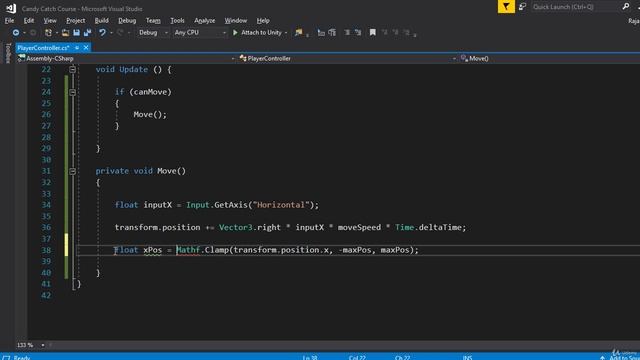This screenshot has width=640, height=360.
Task: Open the File menu
Action: tap(9, 20)
